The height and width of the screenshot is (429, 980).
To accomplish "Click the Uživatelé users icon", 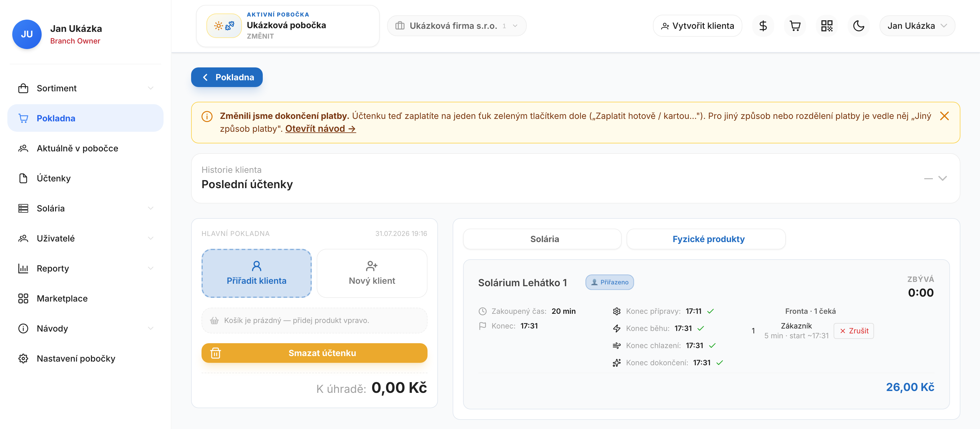I will click(23, 239).
